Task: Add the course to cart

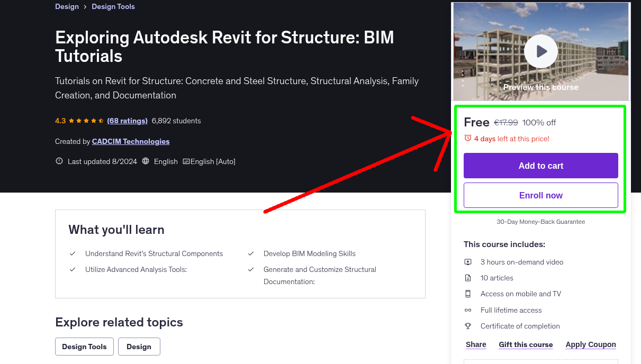Action: click(540, 166)
